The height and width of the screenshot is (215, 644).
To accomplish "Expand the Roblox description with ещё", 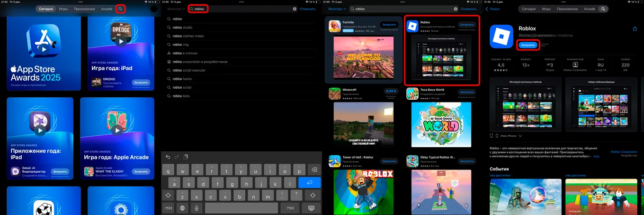I will pos(596,156).
